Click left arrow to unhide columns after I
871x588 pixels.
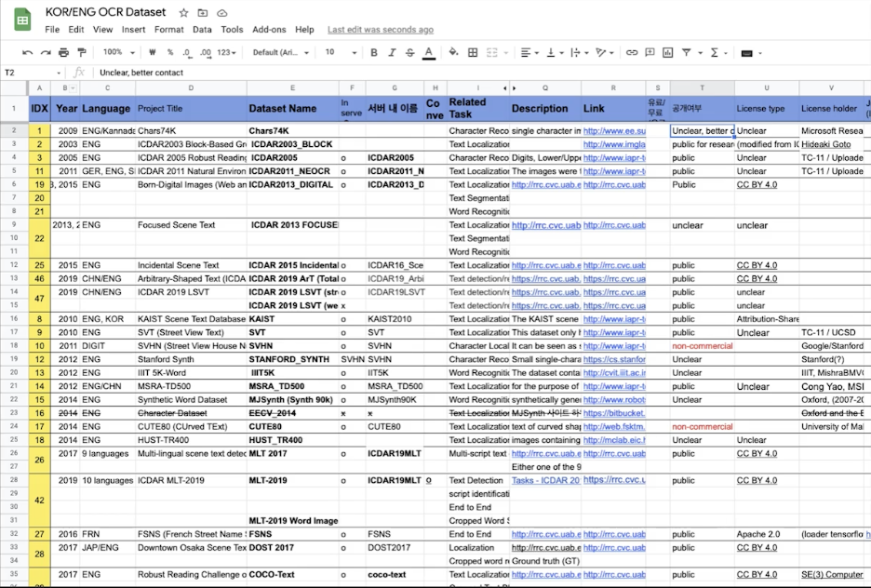pyautogui.click(x=505, y=87)
